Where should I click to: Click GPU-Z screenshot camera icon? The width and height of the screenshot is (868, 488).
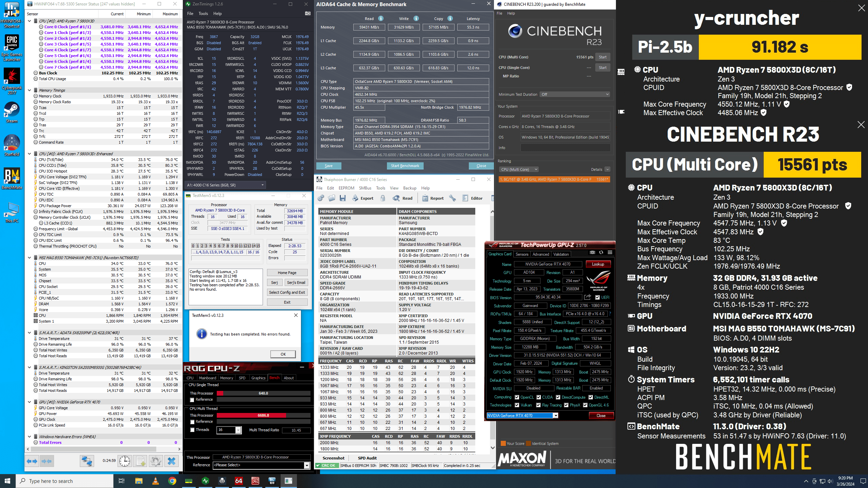[x=592, y=253]
